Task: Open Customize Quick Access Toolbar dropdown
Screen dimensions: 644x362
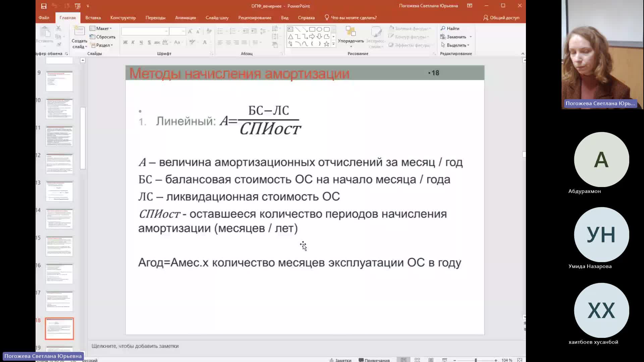Action: point(88,6)
